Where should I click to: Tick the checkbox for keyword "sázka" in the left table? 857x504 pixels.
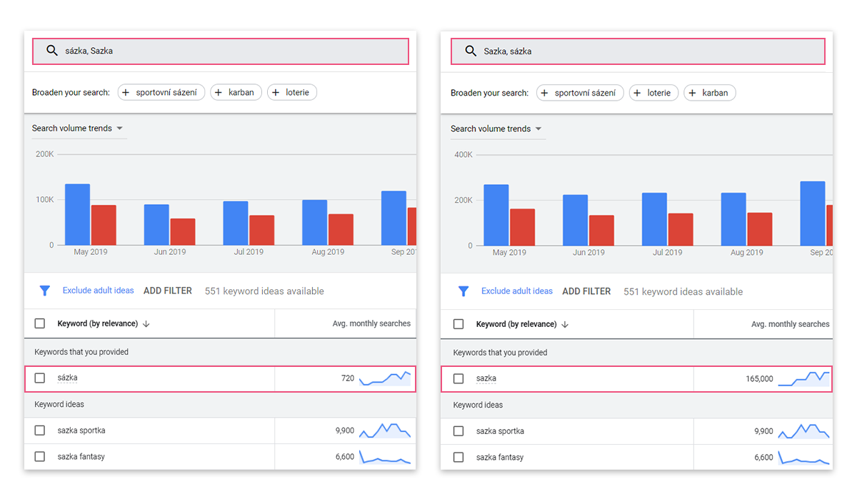(40, 378)
